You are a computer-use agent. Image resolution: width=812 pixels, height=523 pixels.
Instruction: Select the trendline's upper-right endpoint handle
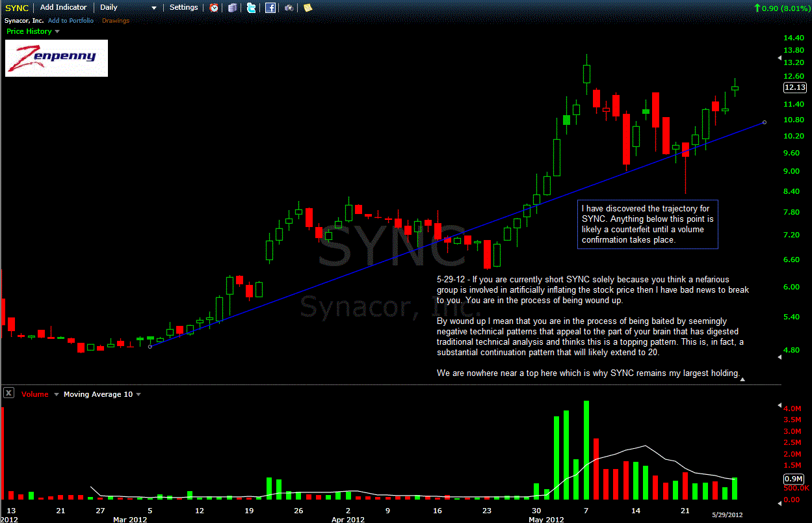tap(764, 122)
